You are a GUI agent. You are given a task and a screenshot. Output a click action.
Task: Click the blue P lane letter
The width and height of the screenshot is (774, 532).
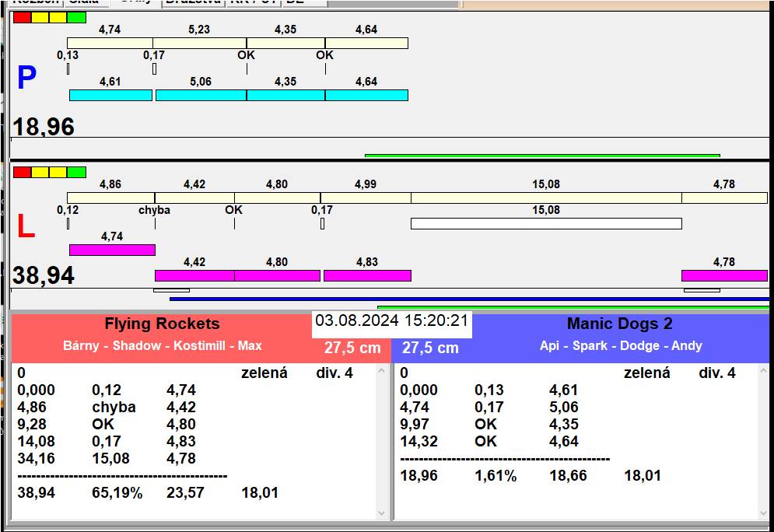(26, 79)
